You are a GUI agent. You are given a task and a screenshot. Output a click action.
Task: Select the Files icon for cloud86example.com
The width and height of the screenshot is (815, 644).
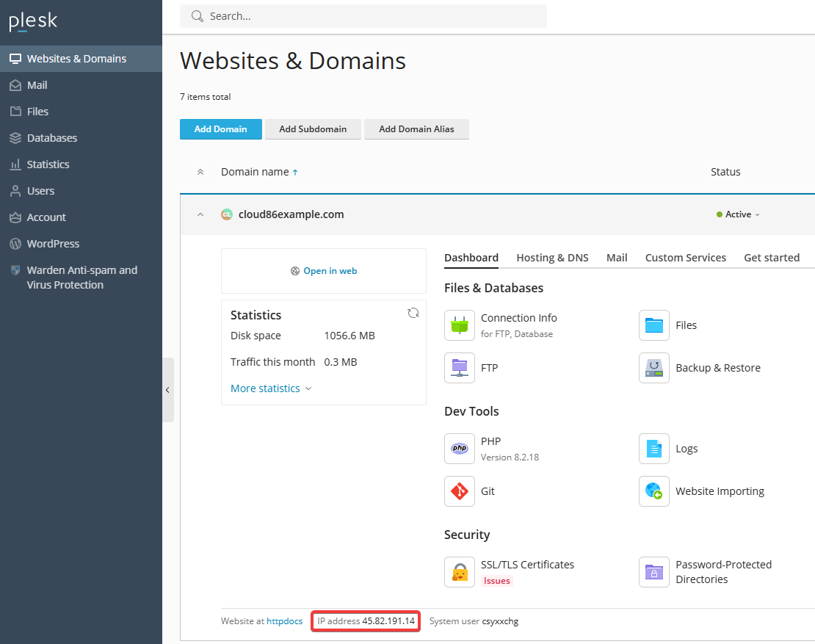click(653, 325)
